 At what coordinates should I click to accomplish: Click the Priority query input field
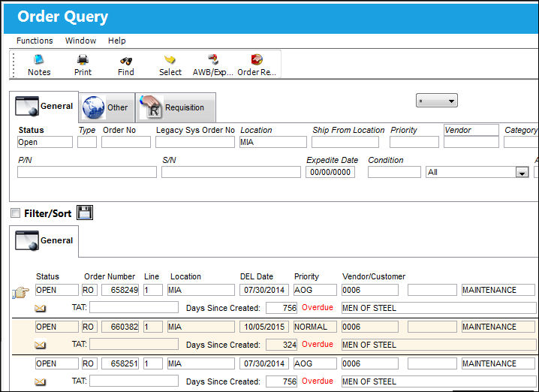[x=414, y=142]
